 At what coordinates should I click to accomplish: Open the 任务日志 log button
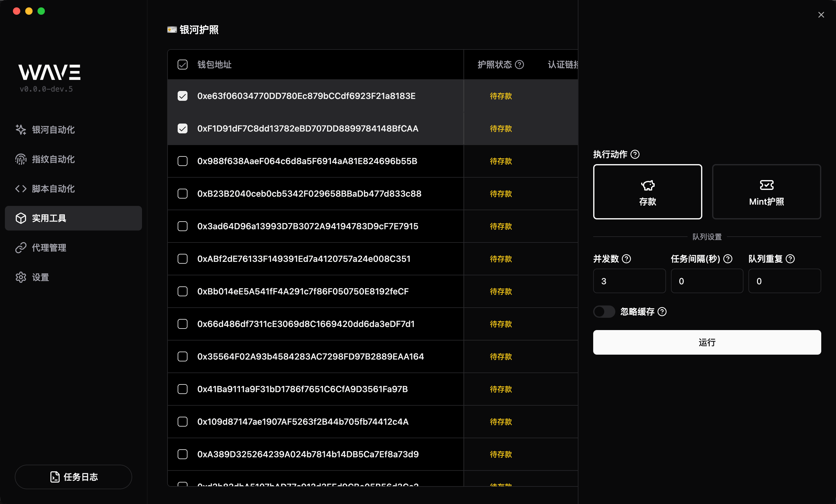[73, 477]
